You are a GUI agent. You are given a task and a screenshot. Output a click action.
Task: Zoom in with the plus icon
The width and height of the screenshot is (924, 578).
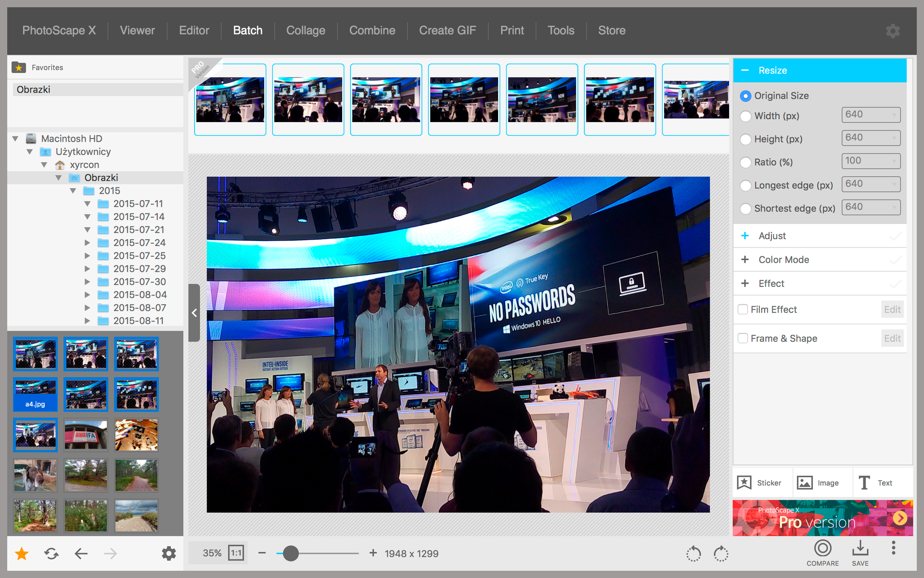[373, 553]
